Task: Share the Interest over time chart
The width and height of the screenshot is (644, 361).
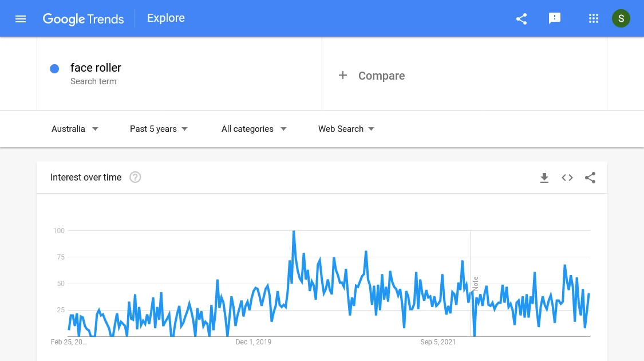Action: (x=590, y=178)
